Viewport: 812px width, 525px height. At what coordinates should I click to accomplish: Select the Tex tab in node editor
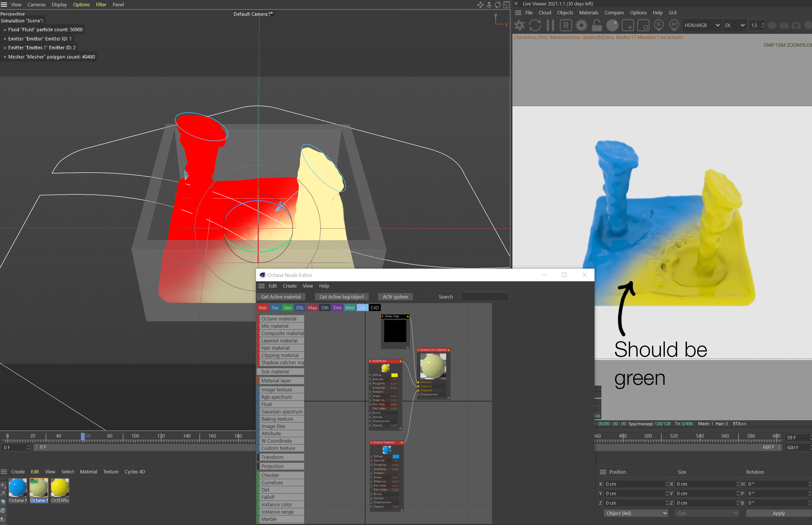click(275, 307)
